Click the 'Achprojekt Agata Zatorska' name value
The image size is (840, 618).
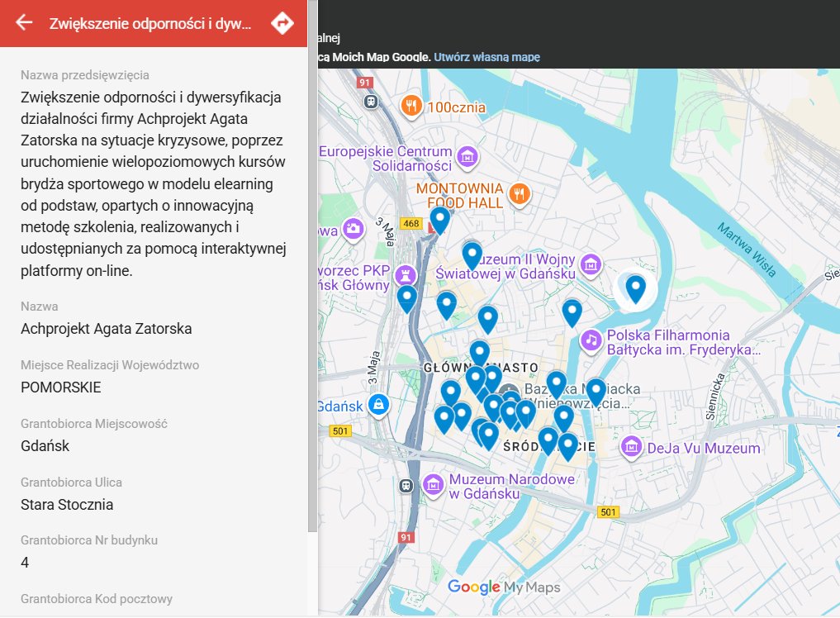point(106,329)
